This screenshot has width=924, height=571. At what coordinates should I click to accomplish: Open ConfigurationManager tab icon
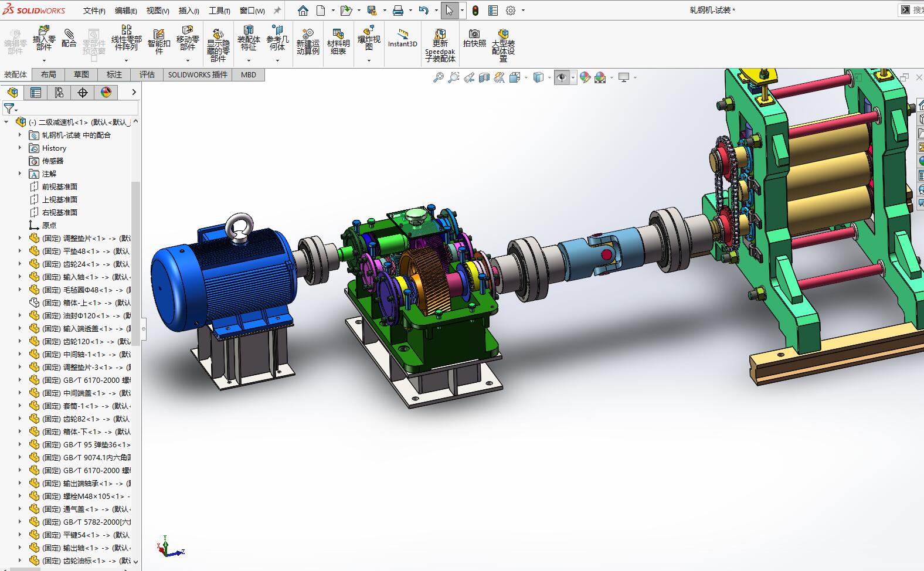pos(59,93)
